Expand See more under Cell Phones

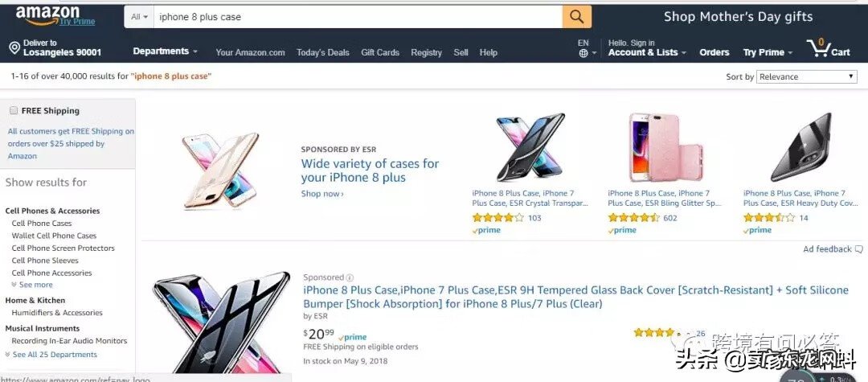click(32, 285)
